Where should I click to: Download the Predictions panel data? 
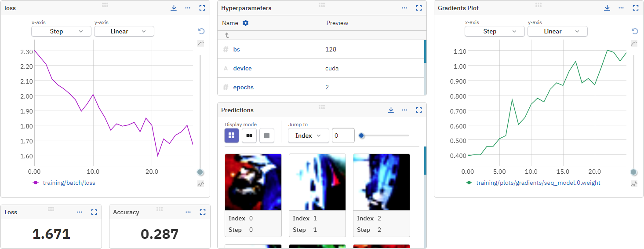[390, 110]
